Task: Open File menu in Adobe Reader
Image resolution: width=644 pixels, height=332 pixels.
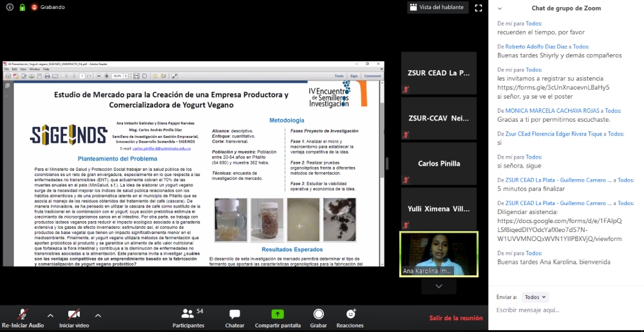Action: 6,69
